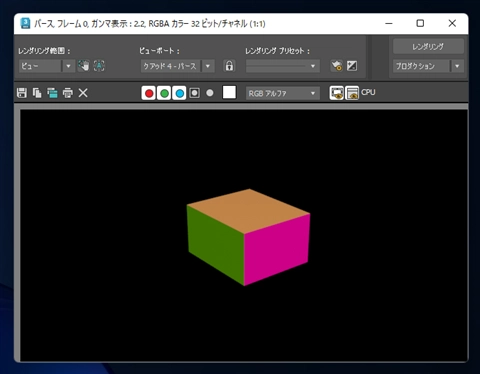Toggle the red channel display
Image resolution: width=480 pixels, height=374 pixels.
tap(149, 93)
